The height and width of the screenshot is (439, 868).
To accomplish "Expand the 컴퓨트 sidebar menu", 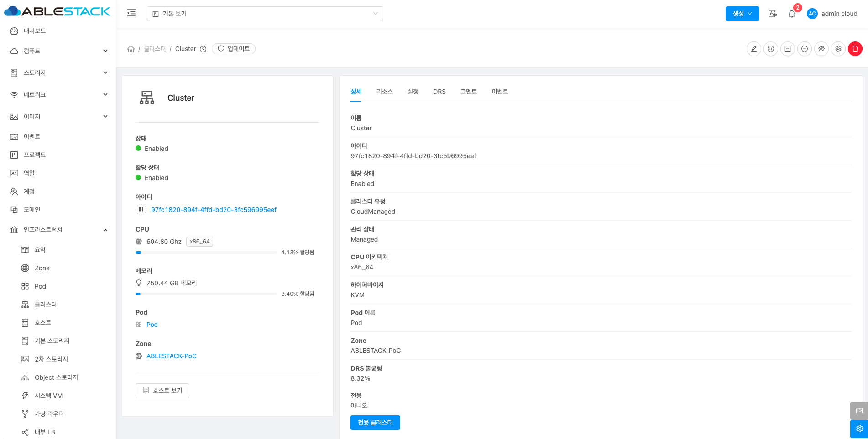I will 58,51.
